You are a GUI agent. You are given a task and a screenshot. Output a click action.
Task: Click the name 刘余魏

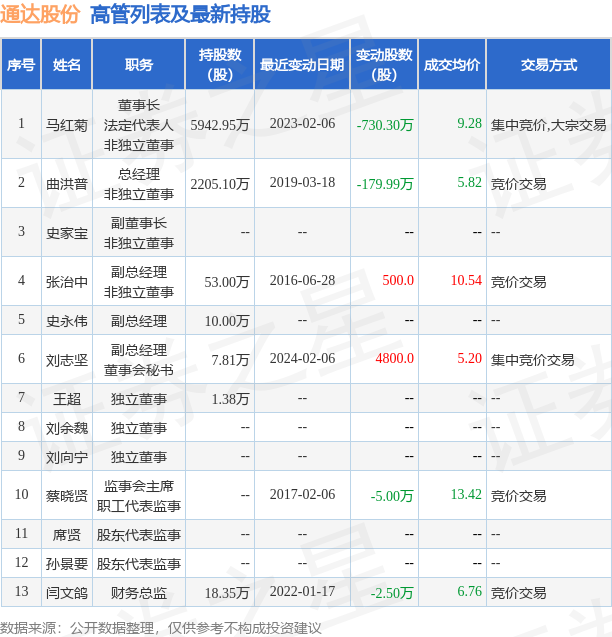tap(67, 429)
